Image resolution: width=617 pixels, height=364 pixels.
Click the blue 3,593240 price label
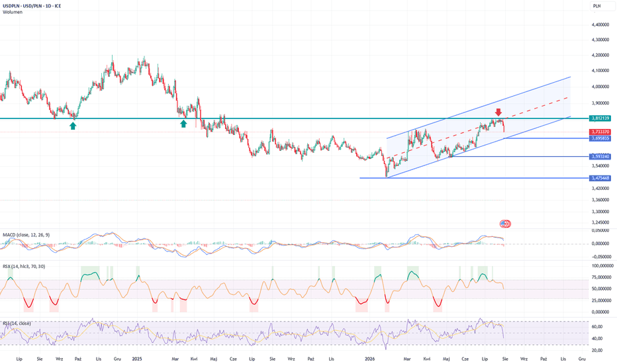coord(600,156)
